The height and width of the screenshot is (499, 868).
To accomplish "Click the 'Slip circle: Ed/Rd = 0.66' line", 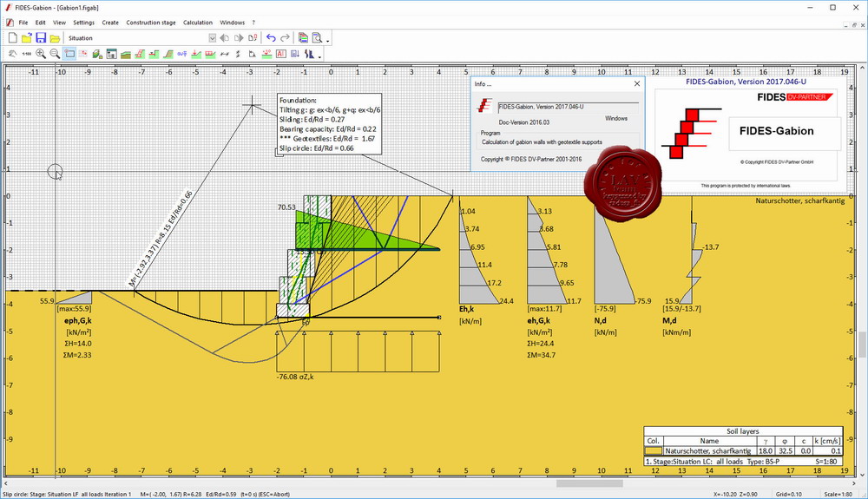I will click(x=317, y=148).
